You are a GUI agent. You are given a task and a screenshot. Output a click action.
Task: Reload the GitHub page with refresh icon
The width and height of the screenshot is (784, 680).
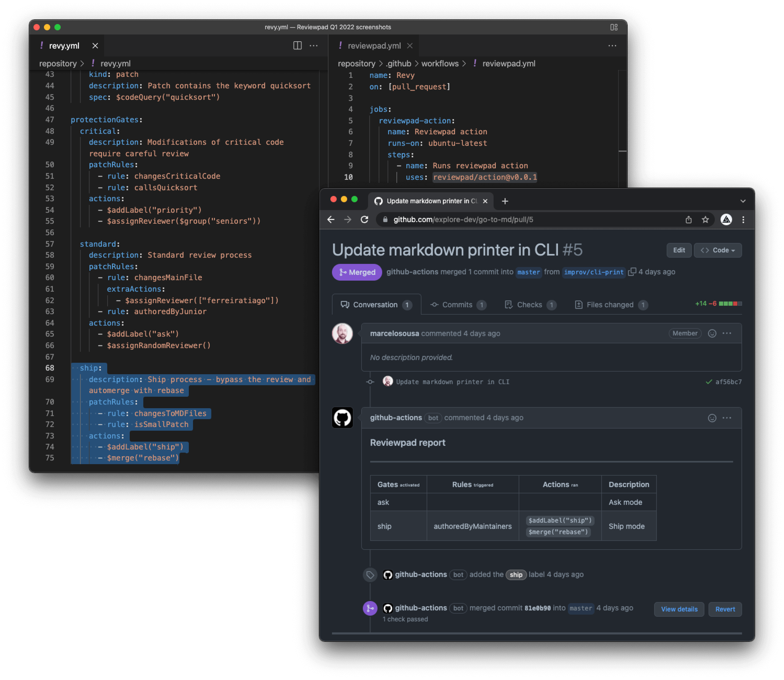pos(364,219)
